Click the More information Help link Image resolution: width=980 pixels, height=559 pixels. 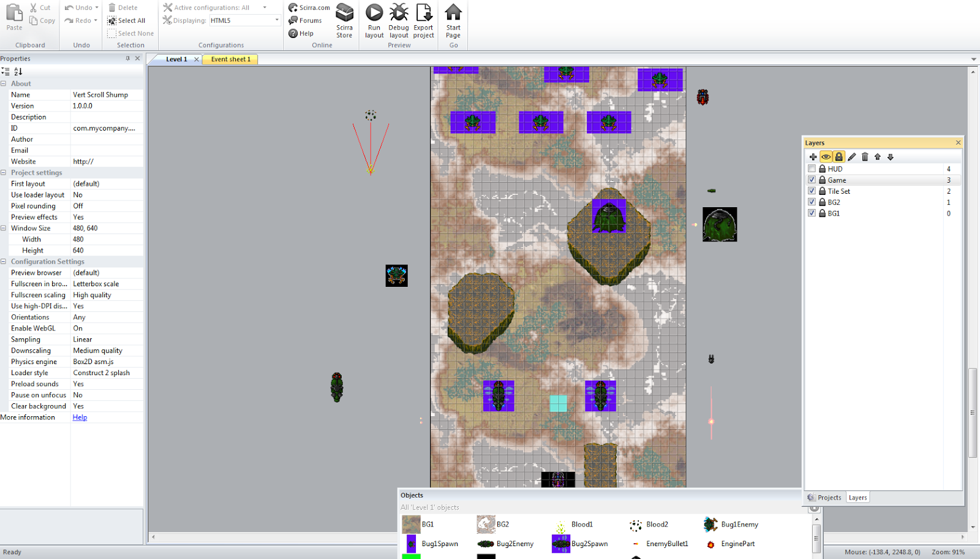(80, 417)
